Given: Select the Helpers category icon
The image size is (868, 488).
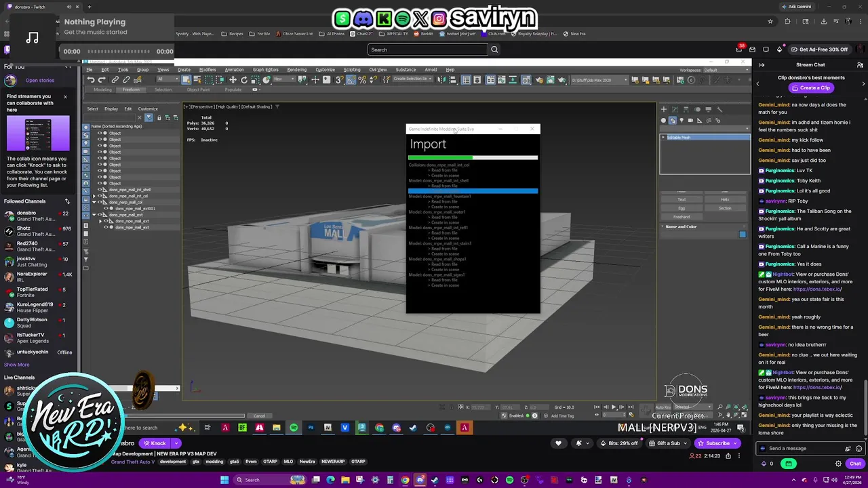Looking at the screenshot, I should point(700,120).
